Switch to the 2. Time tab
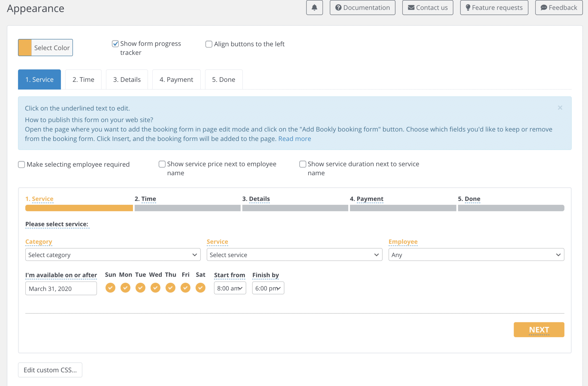 [83, 80]
